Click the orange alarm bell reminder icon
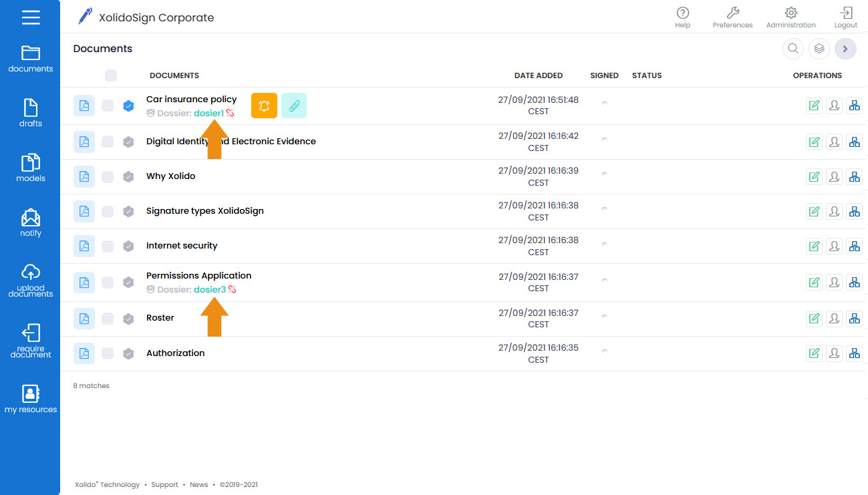This screenshot has height=495, width=868. [264, 106]
